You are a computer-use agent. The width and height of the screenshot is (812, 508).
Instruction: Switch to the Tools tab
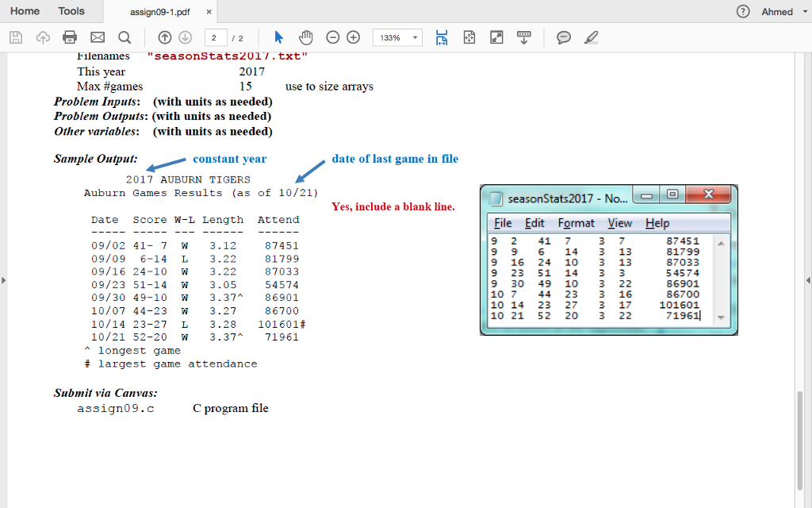(71, 11)
